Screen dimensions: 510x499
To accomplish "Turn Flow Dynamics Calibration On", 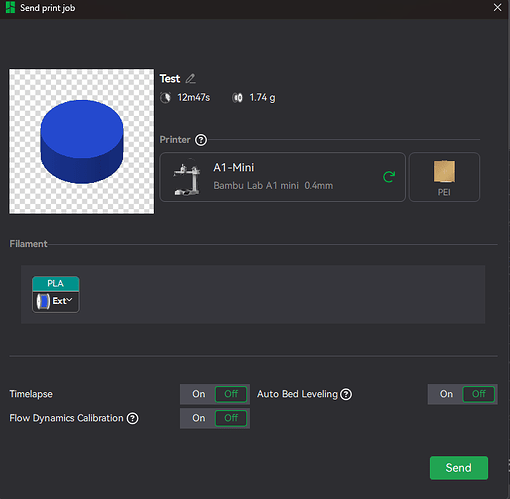I will pos(199,418).
